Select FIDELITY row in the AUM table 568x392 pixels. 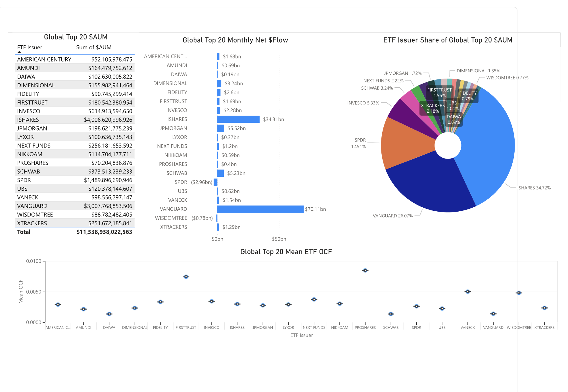(75, 94)
